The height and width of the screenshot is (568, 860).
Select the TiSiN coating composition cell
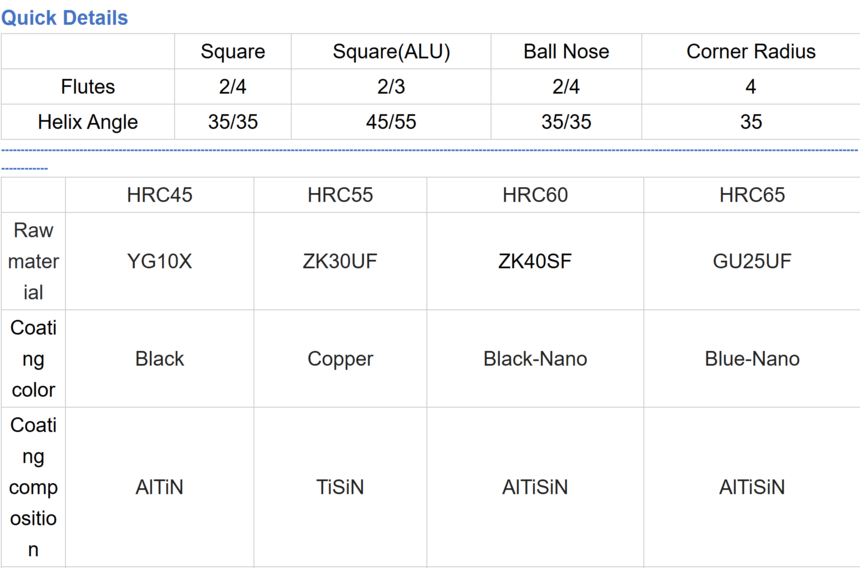click(x=340, y=487)
